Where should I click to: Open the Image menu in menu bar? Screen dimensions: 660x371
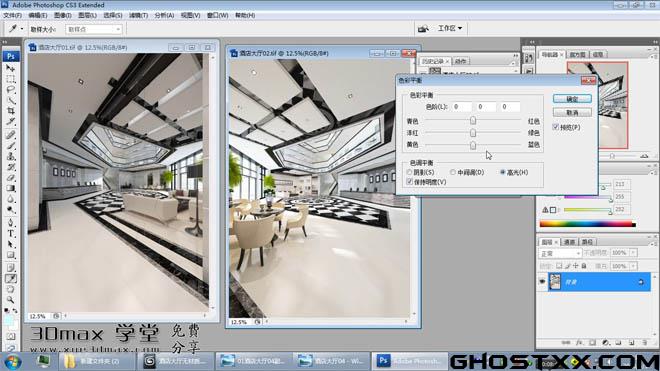[x=62, y=15]
